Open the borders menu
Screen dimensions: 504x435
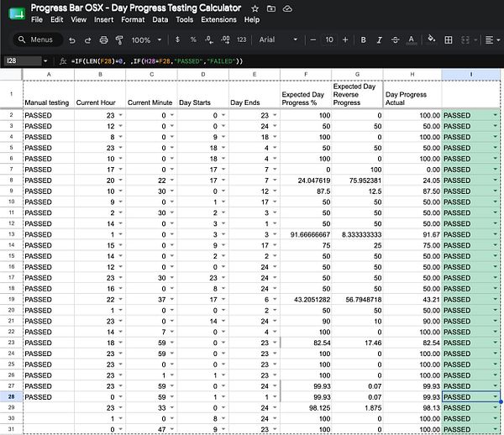[448, 39]
